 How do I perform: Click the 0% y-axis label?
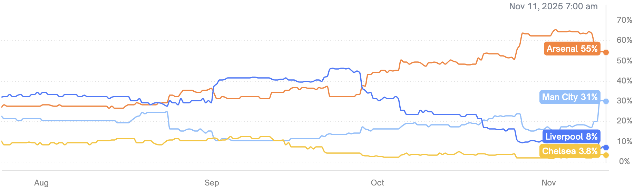click(x=624, y=161)
